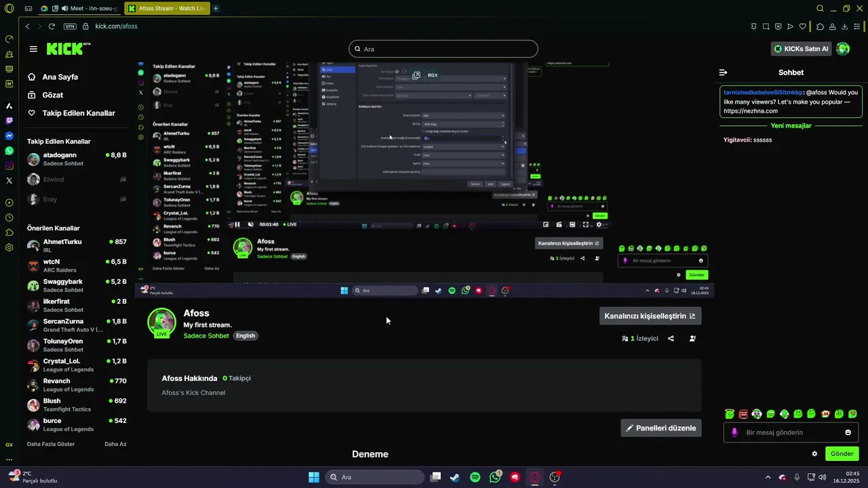Open the browser downloads icon

click(844, 26)
